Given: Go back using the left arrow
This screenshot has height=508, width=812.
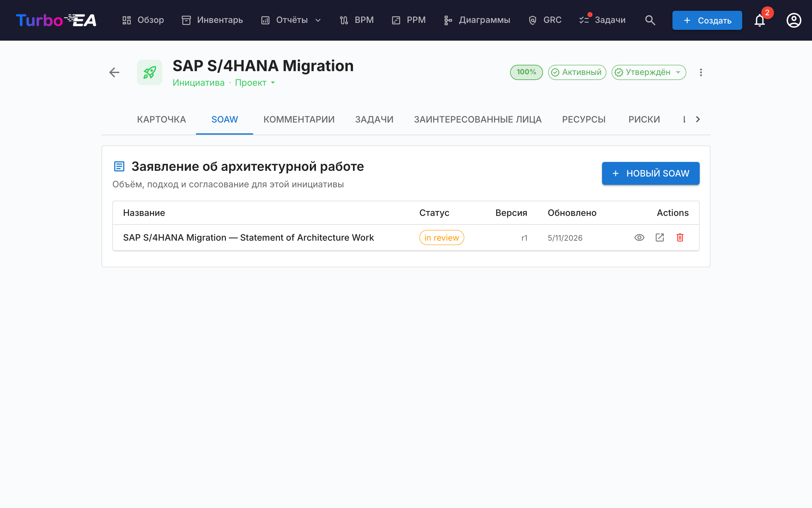Looking at the screenshot, I should tap(115, 72).
